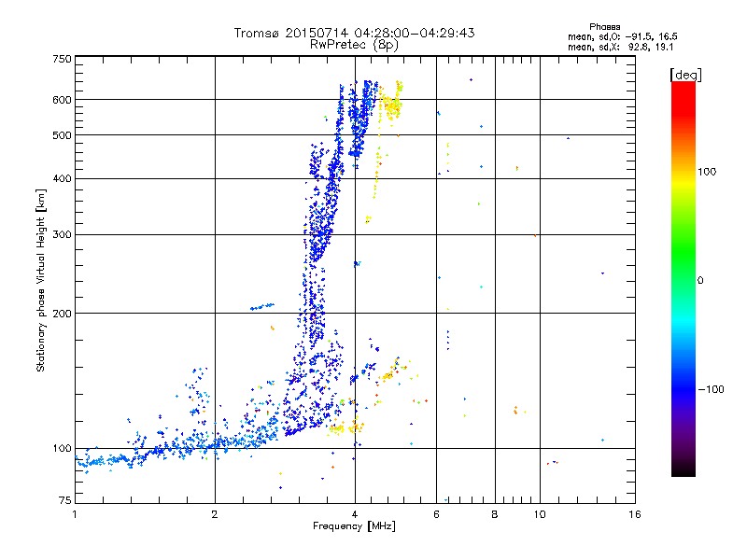Click the height axis label '300'
The width and height of the screenshot is (747, 560).
click(62, 235)
